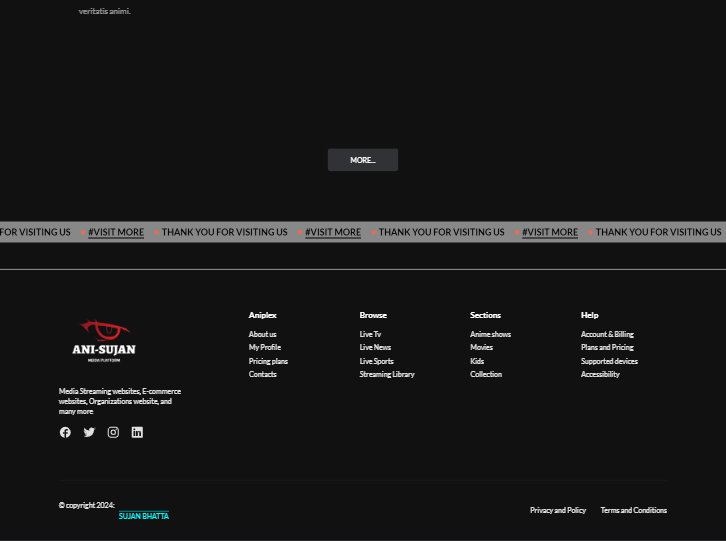Viewport: 726px width, 541px height.
Task: Open Terms and Conditions link
Action: tap(633, 510)
